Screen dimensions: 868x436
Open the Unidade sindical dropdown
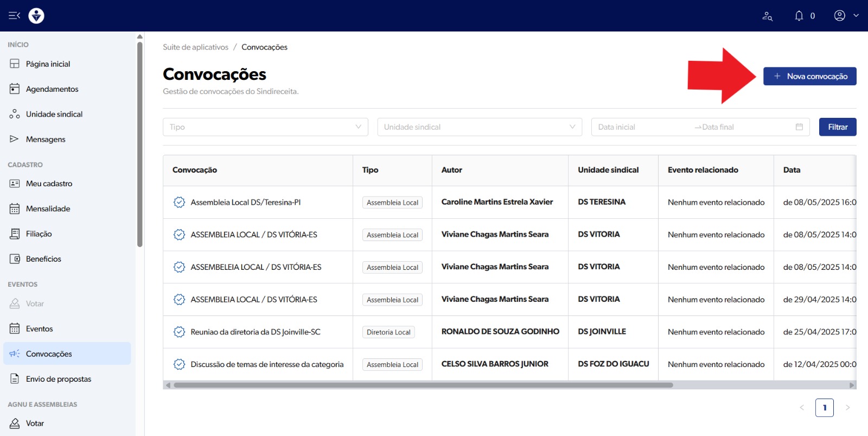tap(479, 127)
